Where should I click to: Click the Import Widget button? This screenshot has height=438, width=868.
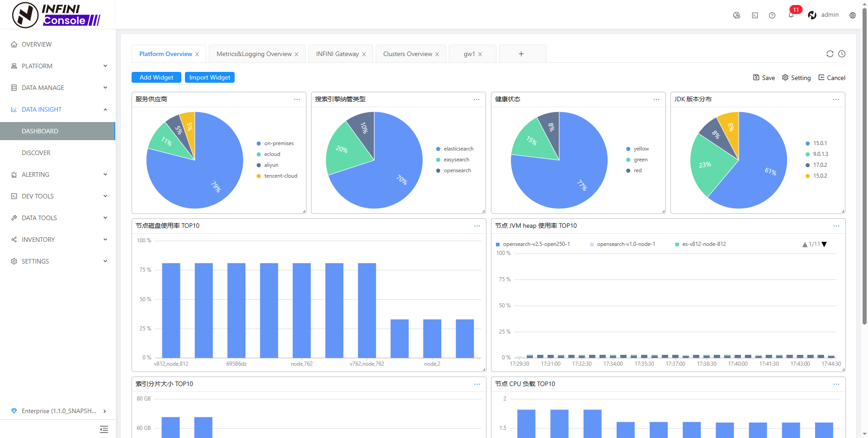(210, 77)
